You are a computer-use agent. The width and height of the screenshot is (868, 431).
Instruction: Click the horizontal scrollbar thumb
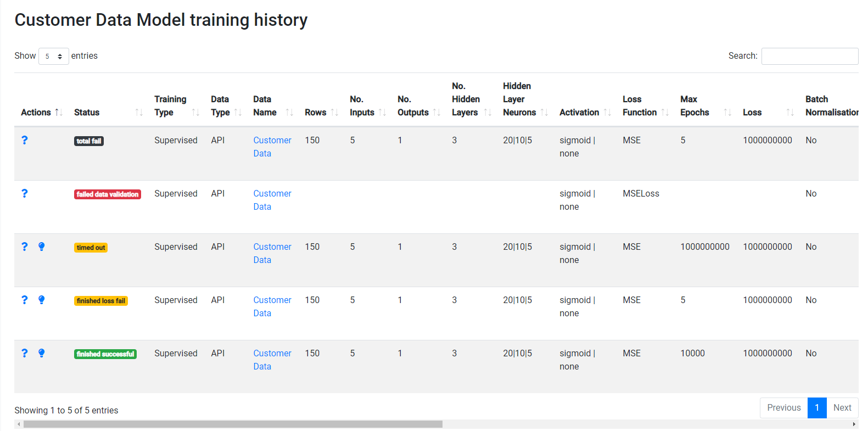click(233, 424)
